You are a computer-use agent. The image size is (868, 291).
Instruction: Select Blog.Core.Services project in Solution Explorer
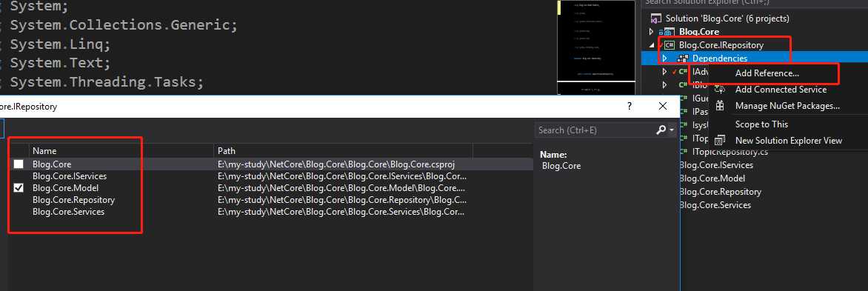[715, 204]
